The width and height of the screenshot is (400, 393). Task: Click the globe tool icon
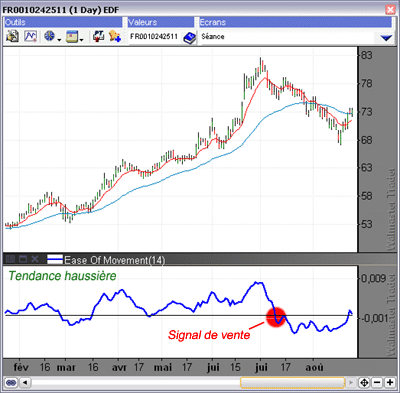[x=50, y=36]
